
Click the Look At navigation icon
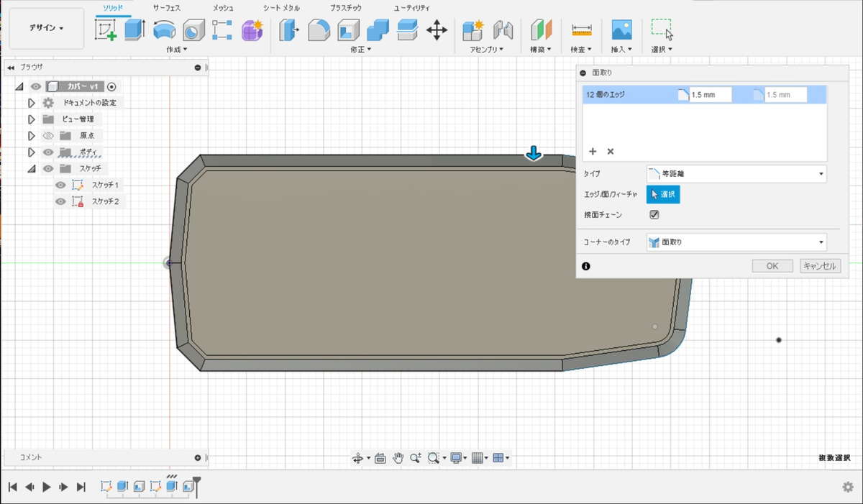(x=380, y=458)
